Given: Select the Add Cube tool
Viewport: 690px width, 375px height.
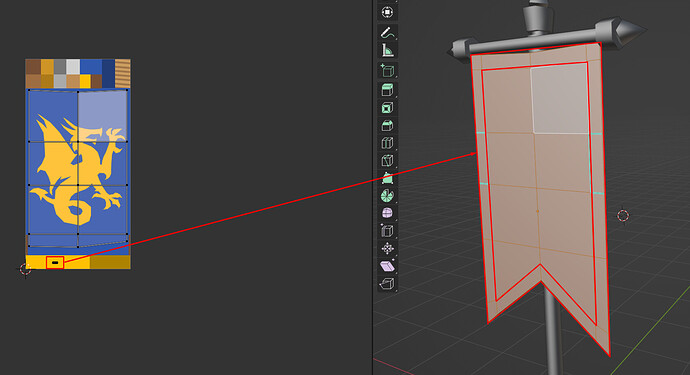Looking at the screenshot, I should tap(387, 70).
